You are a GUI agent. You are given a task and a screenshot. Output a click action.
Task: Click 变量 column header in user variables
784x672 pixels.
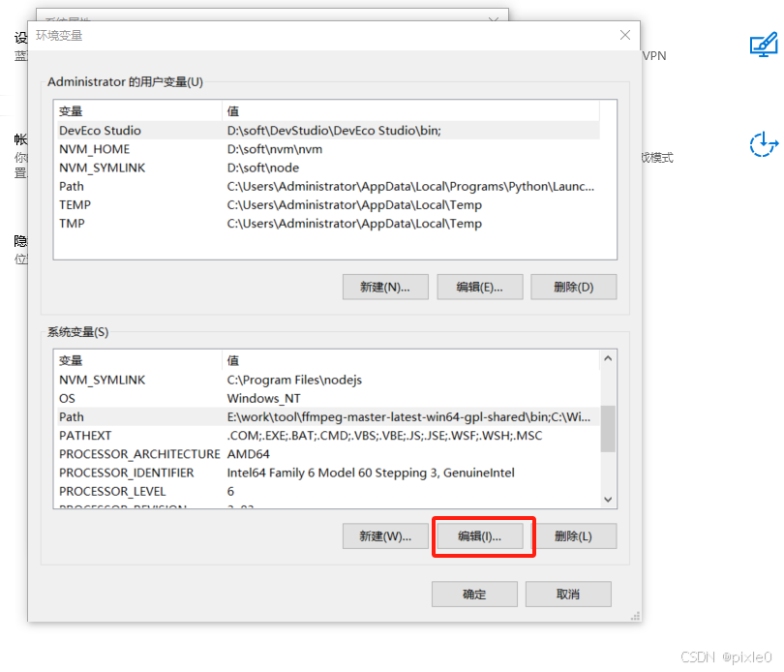coord(139,111)
